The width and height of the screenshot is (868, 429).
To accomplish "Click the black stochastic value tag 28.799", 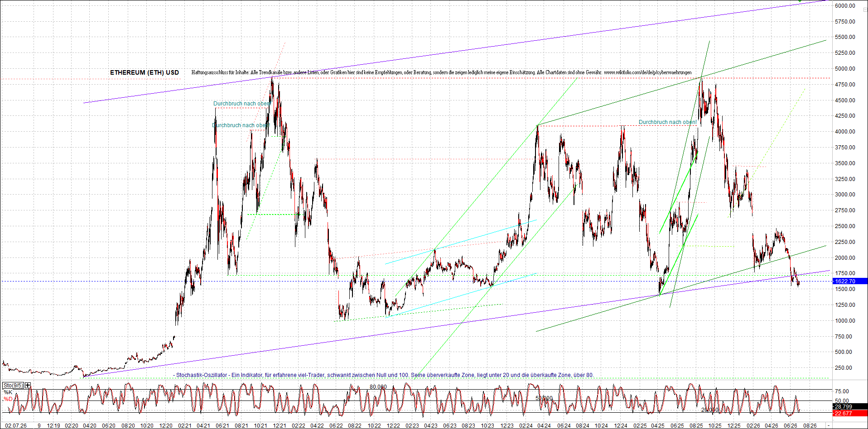I will pos(850,407).
